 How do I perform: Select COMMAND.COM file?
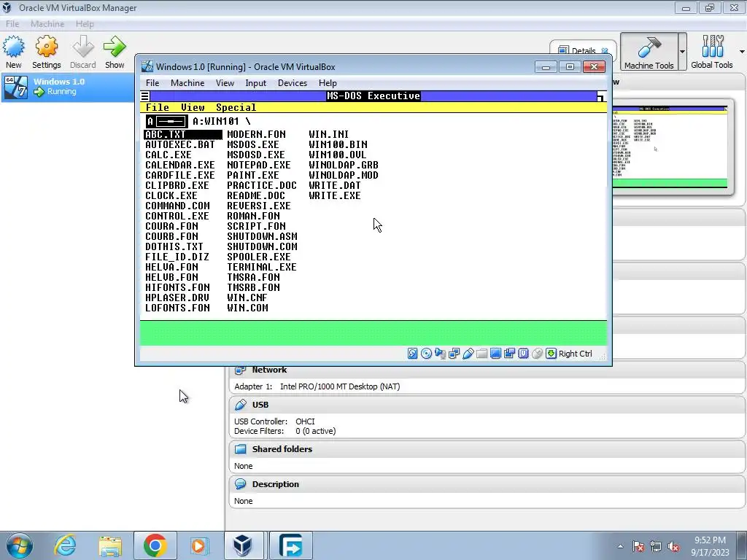pos(177,206)
